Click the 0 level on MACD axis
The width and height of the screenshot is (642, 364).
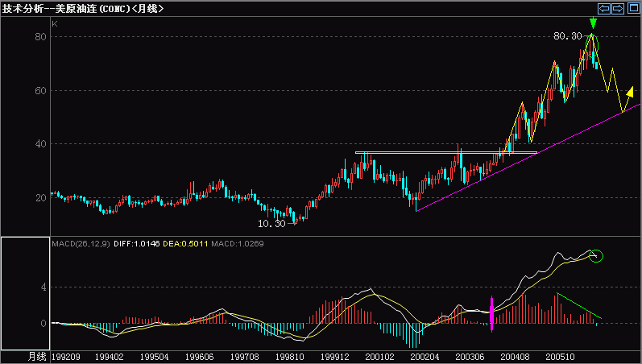coord(43,324)
